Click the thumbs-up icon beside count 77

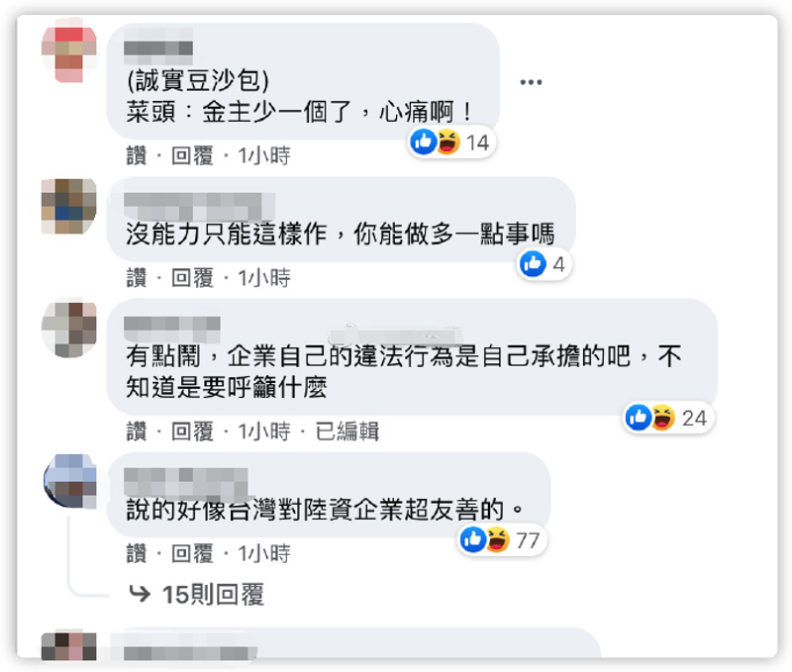473,539
